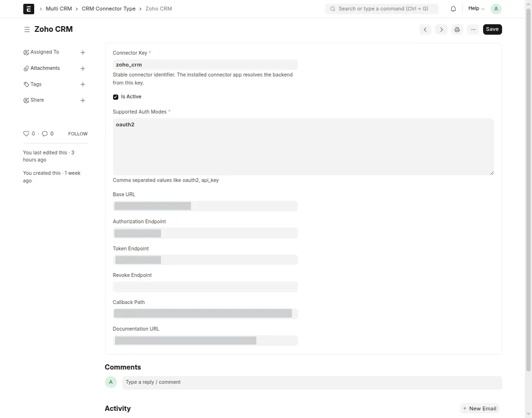Click the Revoke Endpoint field

pyautogui.click(x=205, y=287)
